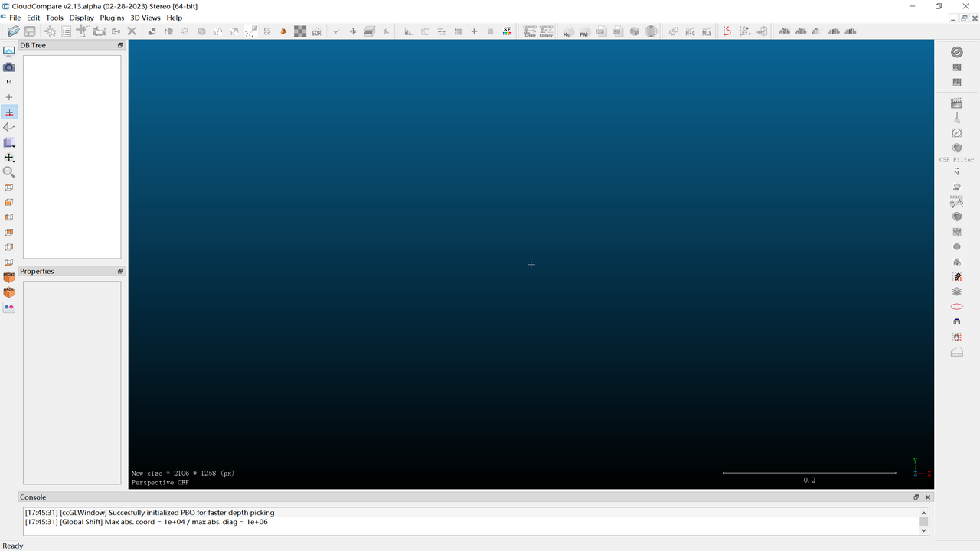Open the Help menu
Viewport: 980px width, 551px height.
click(175, 18)
